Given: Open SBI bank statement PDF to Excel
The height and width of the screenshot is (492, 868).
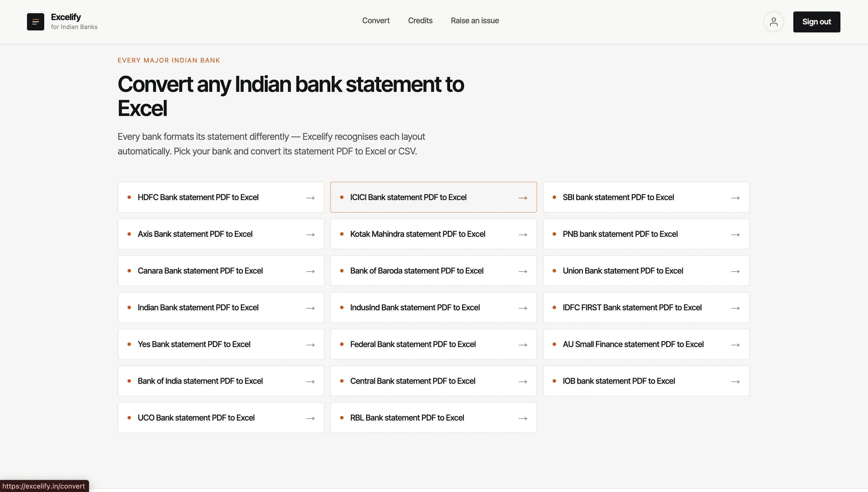Looking at the screenshot, I should click(x=646, y=197).
